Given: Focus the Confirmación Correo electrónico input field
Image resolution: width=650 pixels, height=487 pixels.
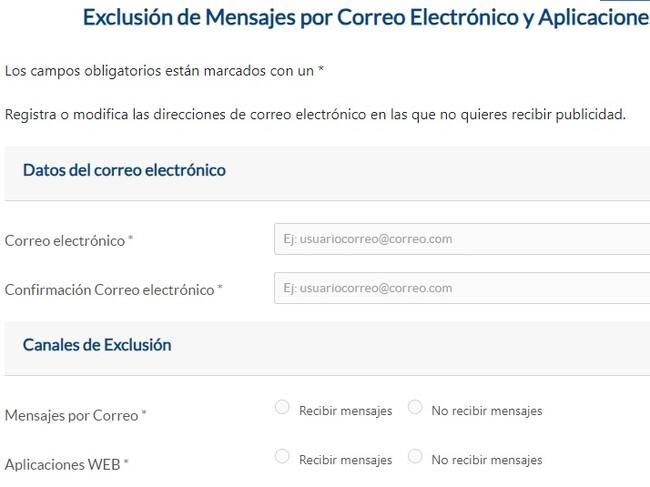Looking at the screenshot, I should point(462,288).
